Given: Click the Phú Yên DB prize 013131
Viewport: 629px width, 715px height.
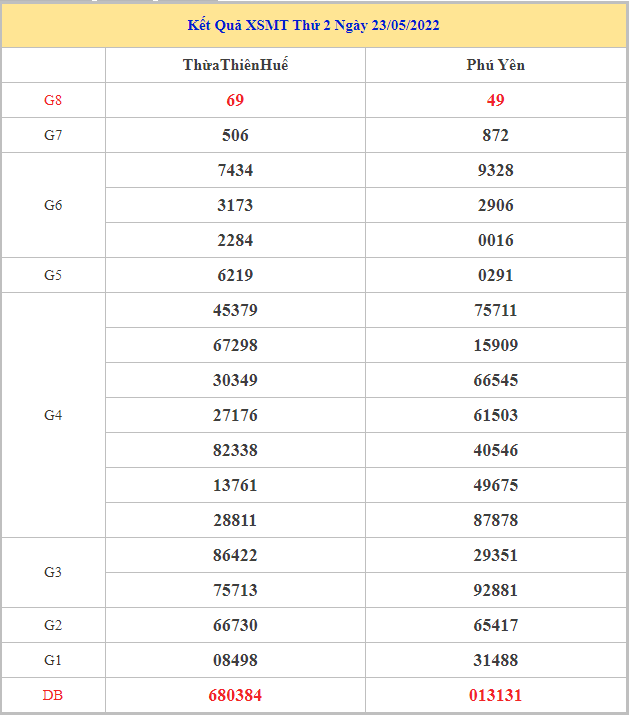Looking at the screenshot, I should (495, 695).
